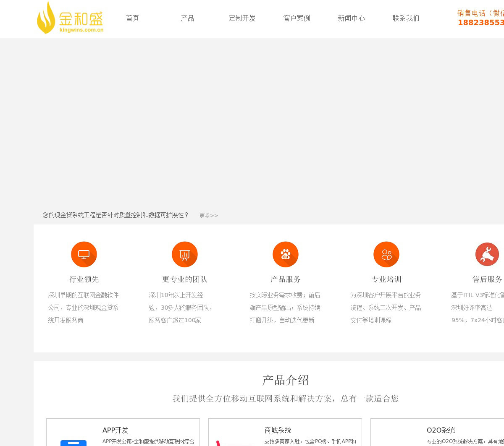
Task: Open the 首页 menu item
Action: point(132,18)
